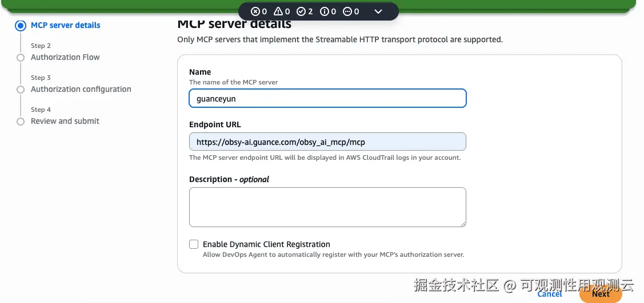The height and width of the screenshot is (303, 644).
Task: Go to the Authorization Flow step
Action: 65,57
